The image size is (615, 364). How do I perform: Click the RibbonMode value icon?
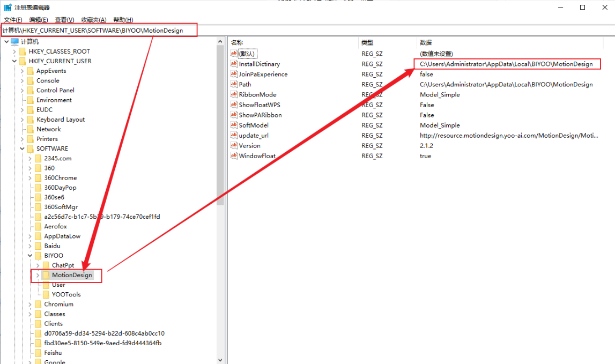pyautogui.click(x=234, y=94)
